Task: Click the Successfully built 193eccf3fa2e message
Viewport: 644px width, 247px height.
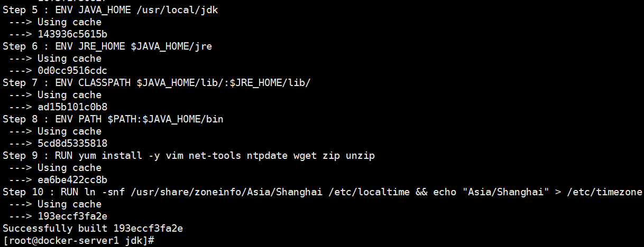Action: 93,229
